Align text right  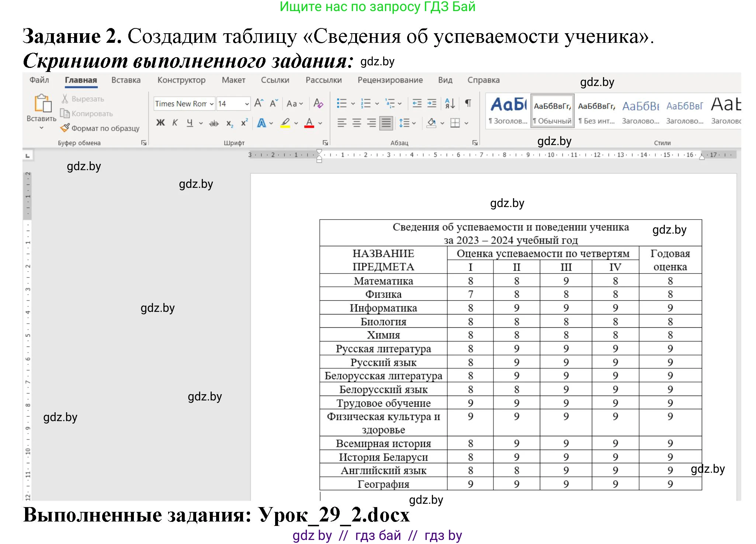point(371,123)
